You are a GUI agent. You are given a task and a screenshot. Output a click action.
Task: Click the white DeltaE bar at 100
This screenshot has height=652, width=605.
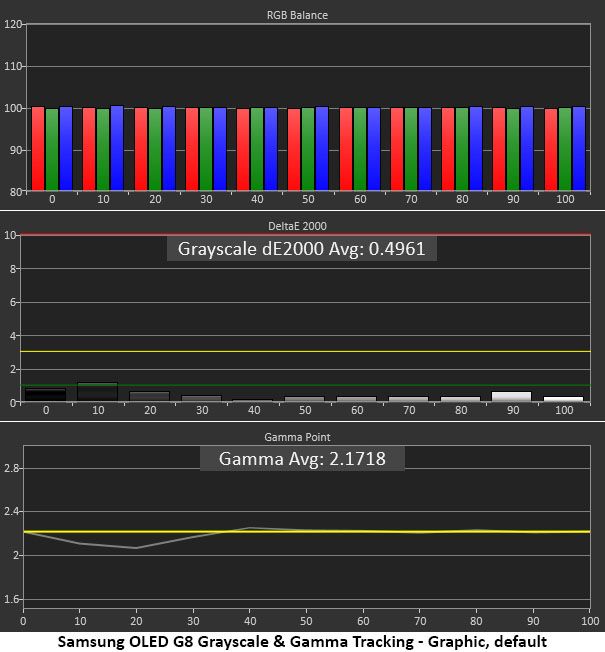click(563, 399)
